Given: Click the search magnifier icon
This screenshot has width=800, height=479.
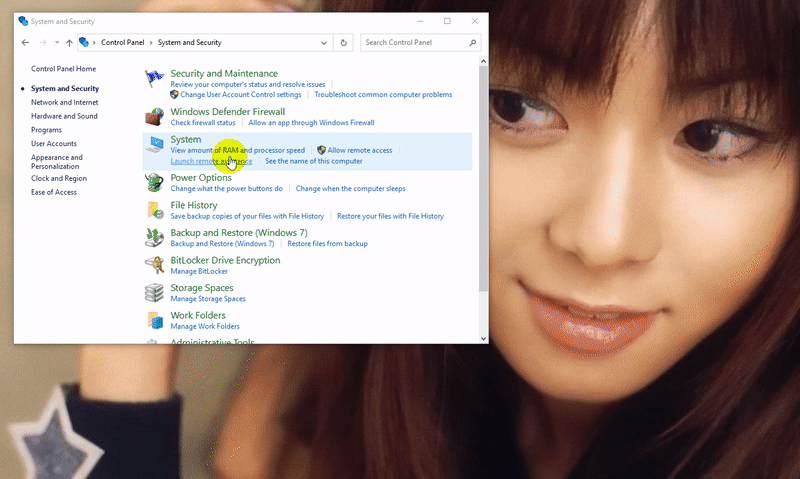Looking at the screenshot, I should point(472,42).
